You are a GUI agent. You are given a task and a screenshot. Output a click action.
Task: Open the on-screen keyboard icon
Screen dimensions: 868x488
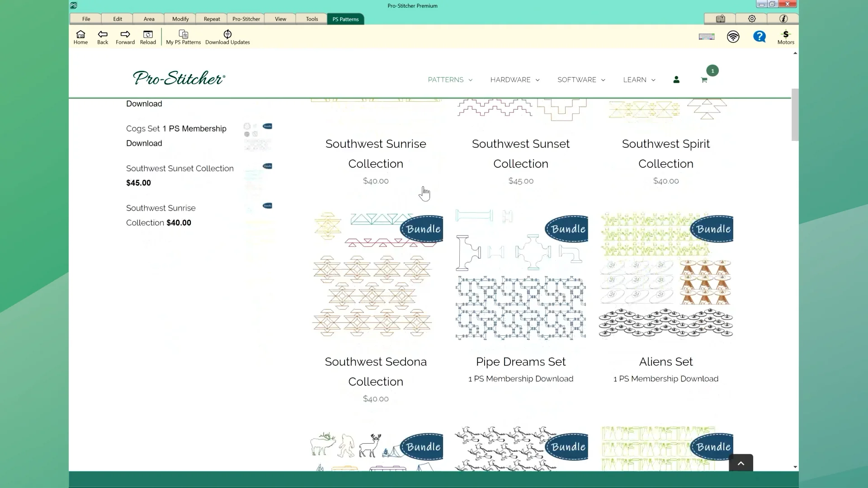707,37
